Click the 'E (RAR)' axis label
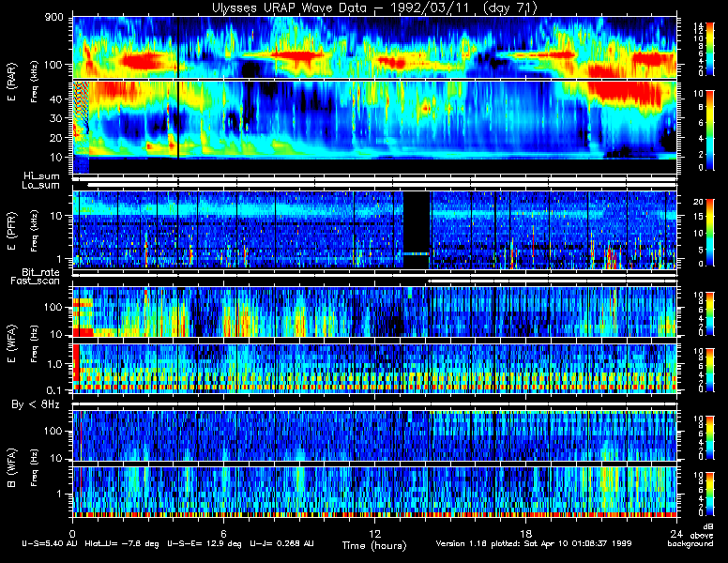 point(12,82)
